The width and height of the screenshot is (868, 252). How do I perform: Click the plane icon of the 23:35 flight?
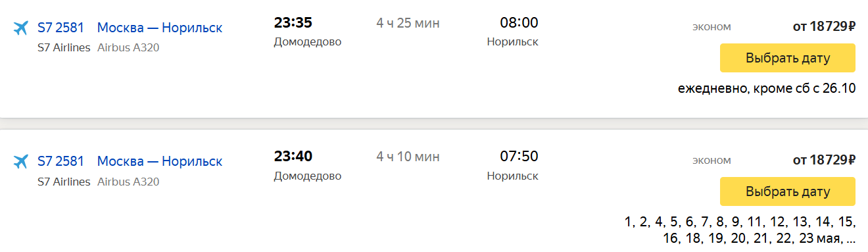(x=21, y=28)
